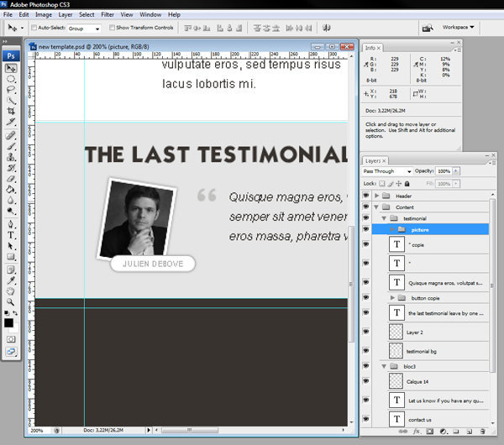Screen dimensions: 504x445
Task: Select the 'Quisque magna eros' text layer
Action: [x=430, y=283]
